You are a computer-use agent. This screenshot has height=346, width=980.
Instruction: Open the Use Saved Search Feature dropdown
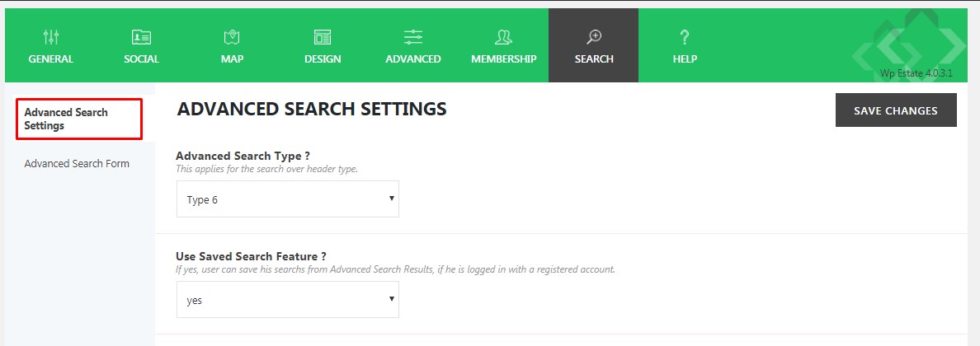(288, 300)
